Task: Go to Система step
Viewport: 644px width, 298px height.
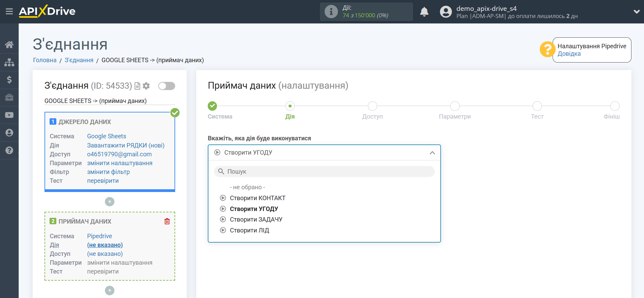Action: pos(213,106)
